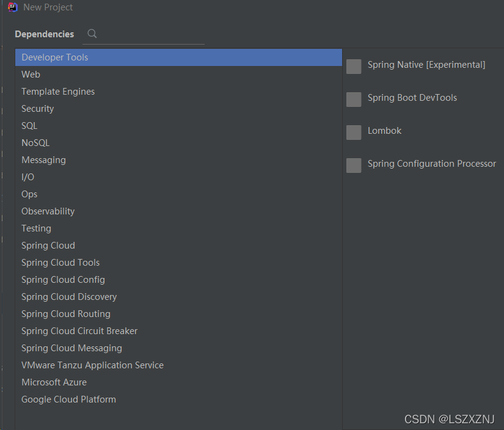This screenshot has height=430, width=504.
Task: Choose the I/O category
Action: click(x=178, y=177)
